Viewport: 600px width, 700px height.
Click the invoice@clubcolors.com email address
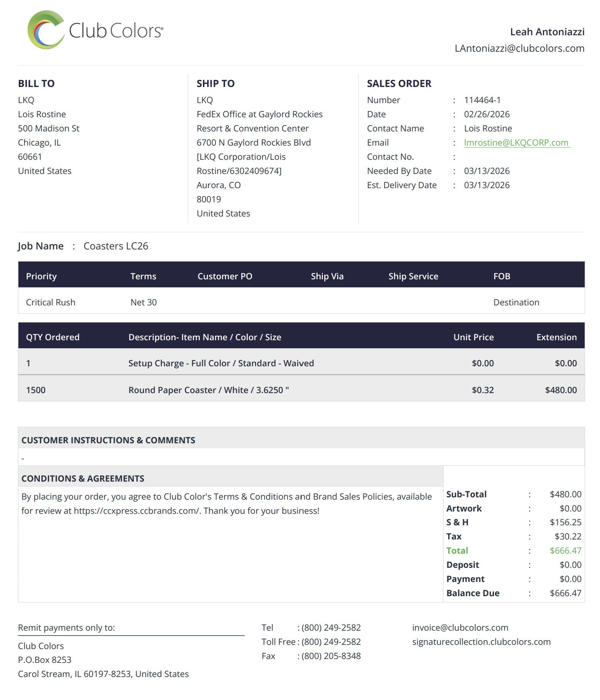(x=460, y=628)
